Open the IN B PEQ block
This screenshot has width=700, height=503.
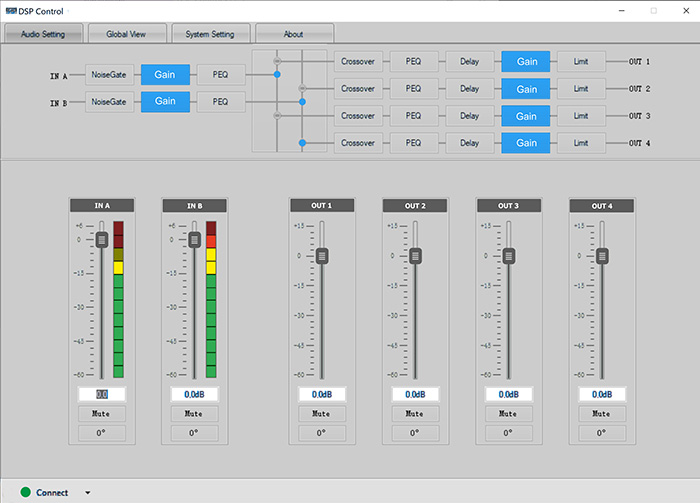tap(221, 102)
